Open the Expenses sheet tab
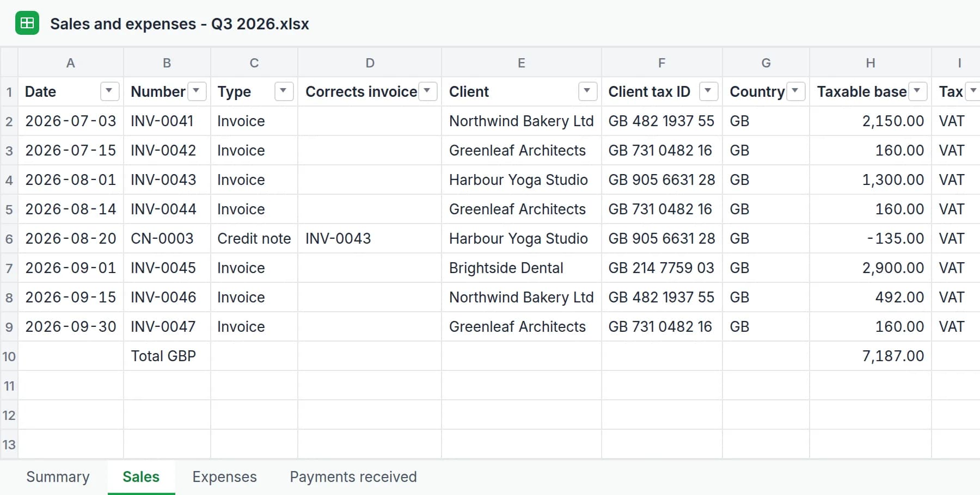The width and height of the screenshot is (980, 495). [x=224, y=477]
